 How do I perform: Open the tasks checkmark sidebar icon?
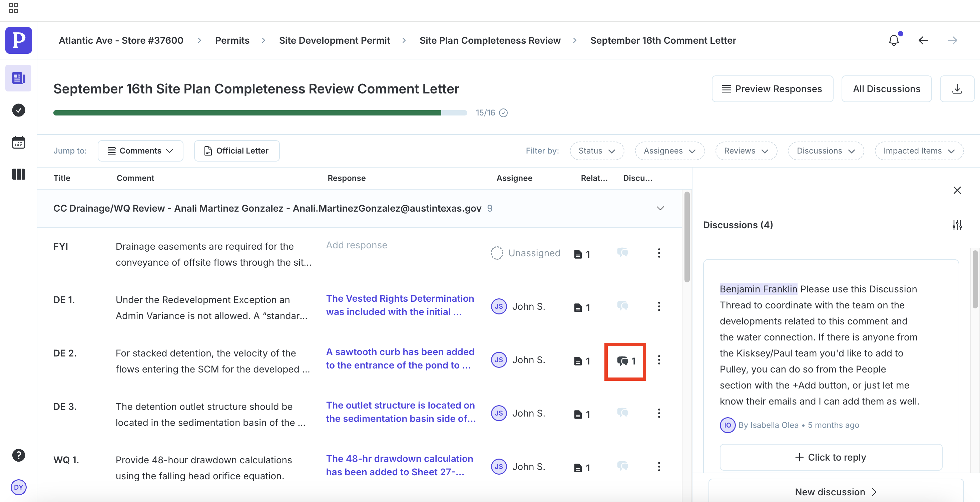coord(18,110)
